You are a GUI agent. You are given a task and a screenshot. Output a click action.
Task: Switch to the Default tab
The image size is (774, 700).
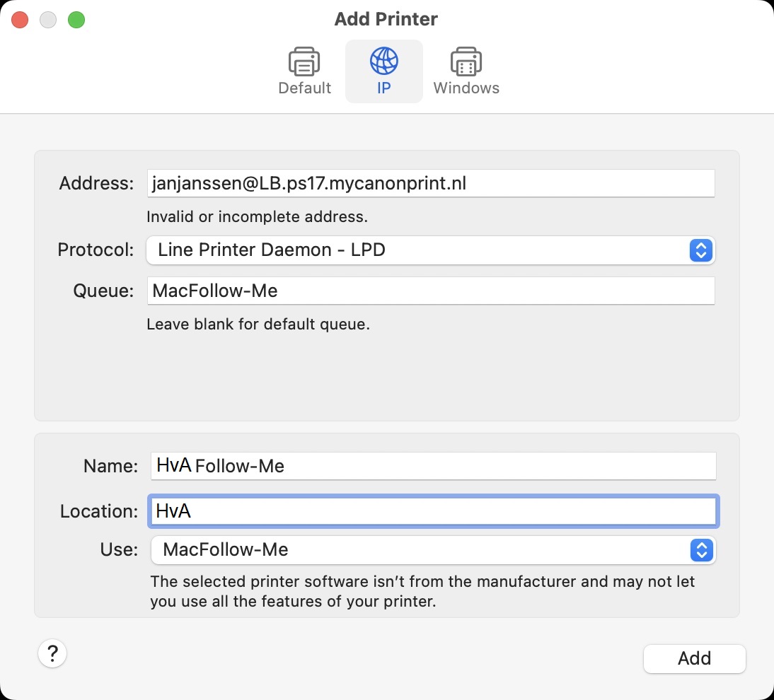point(304,71)
